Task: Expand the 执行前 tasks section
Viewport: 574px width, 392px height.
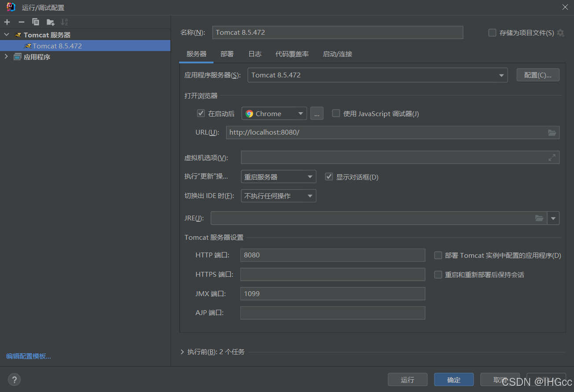Action: pos(182,352)
